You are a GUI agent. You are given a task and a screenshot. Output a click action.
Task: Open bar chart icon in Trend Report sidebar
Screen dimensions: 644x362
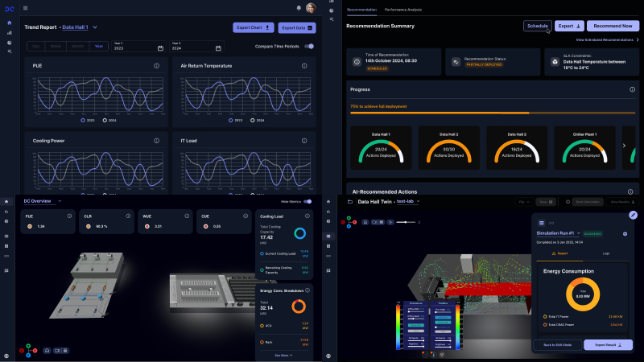pos(10,33)
